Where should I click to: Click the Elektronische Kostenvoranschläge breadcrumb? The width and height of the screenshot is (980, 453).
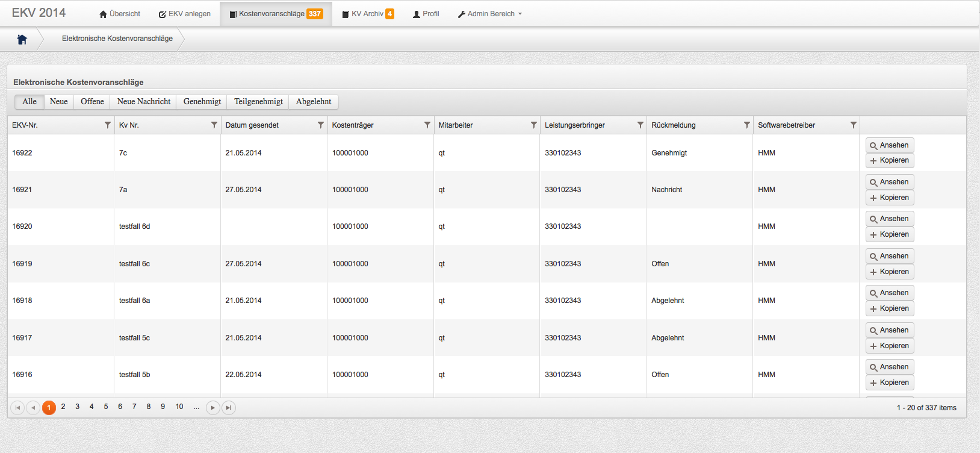pos(117,39)
